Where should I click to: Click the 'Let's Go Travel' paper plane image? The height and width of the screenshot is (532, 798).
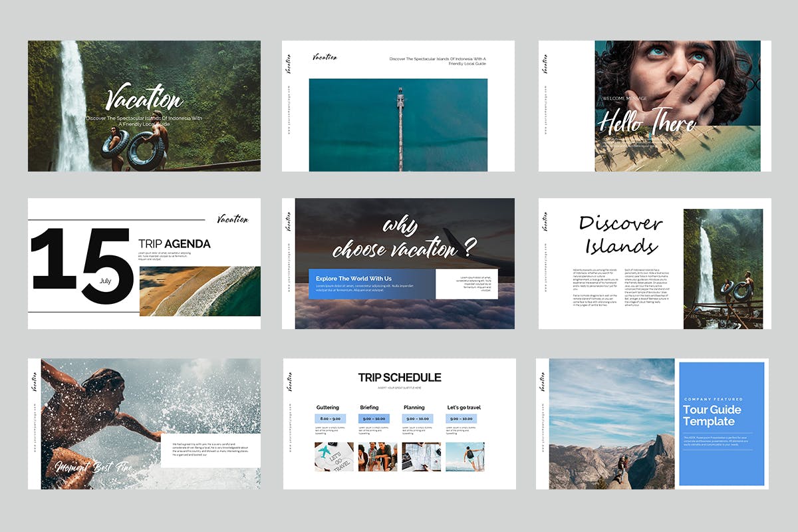coord(334,457)
